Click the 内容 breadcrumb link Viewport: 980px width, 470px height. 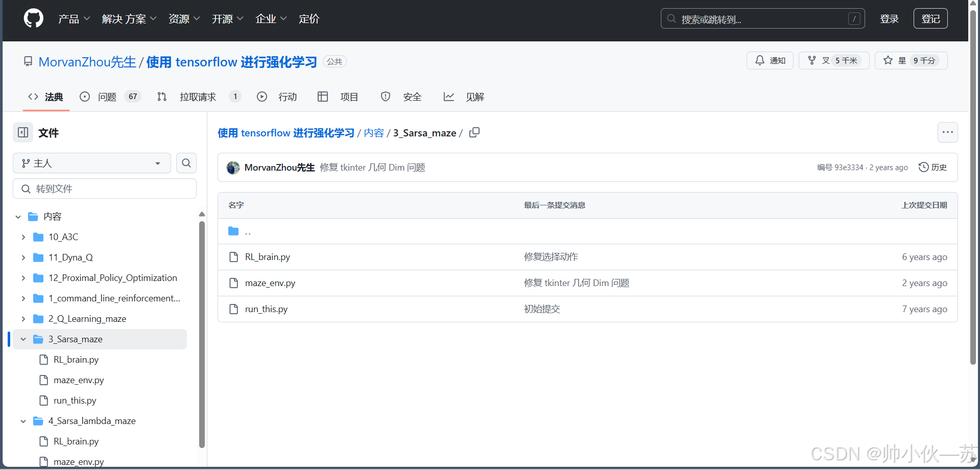(x=374, y=133)
